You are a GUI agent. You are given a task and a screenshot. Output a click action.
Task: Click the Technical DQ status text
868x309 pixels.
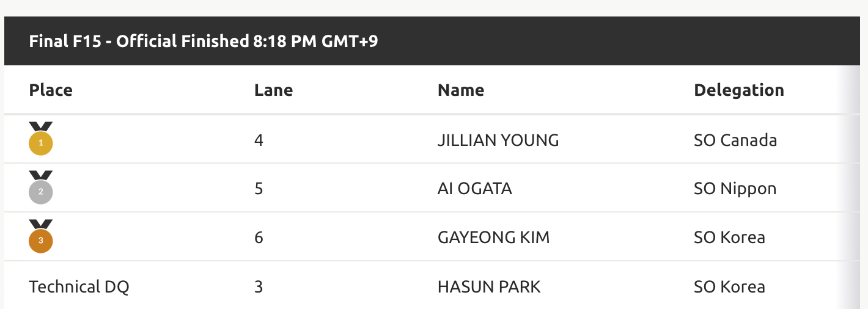[x=79, y=286]
